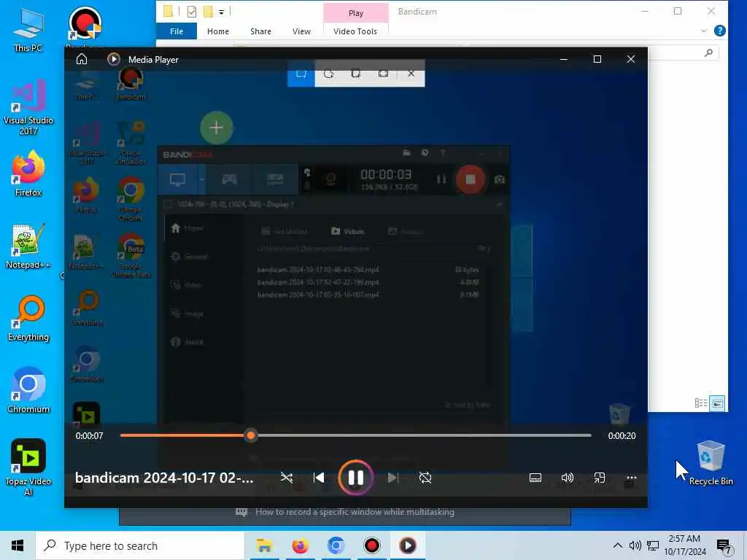This screenshot has width=747, height=560.
Task: Open Chromium from taskbar
Action: pyautogui.click(x=336, y=545)
